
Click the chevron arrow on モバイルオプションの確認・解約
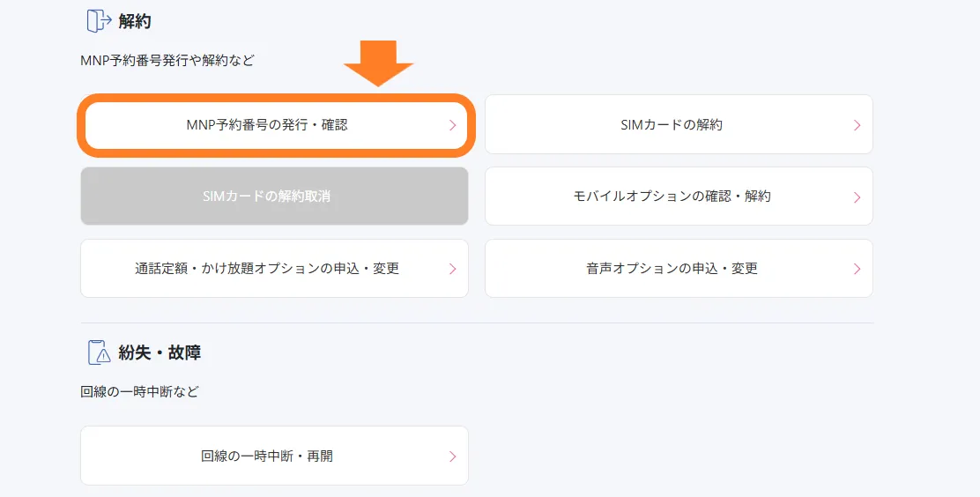(x=857, y=197)
